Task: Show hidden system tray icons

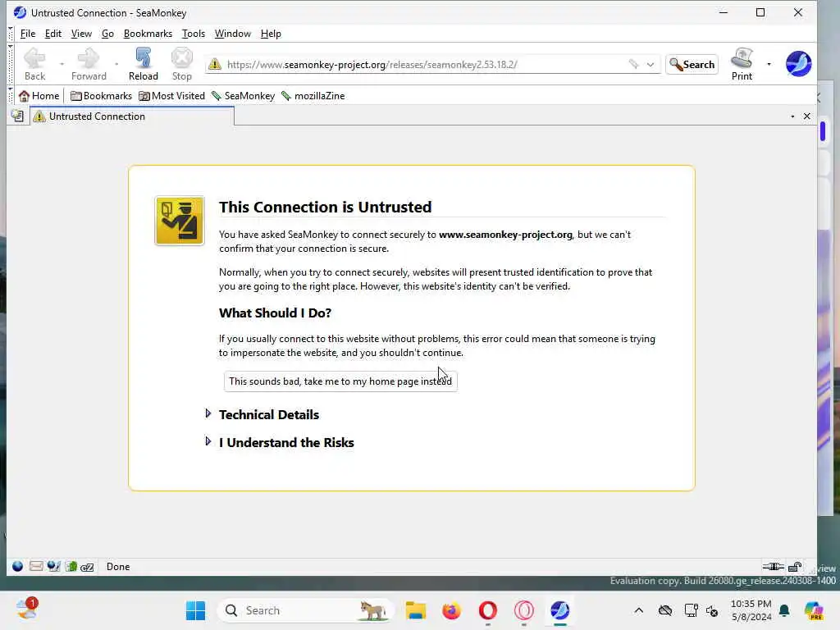Action: [638, 610]
